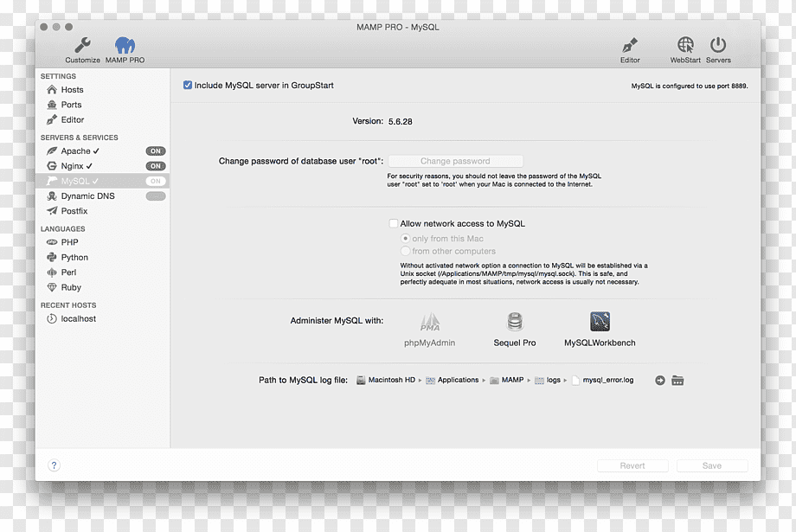Viewport: 796px width, 532px height.
Task: Toggle the MySQL ON switch
Action: tap(156, 181)
